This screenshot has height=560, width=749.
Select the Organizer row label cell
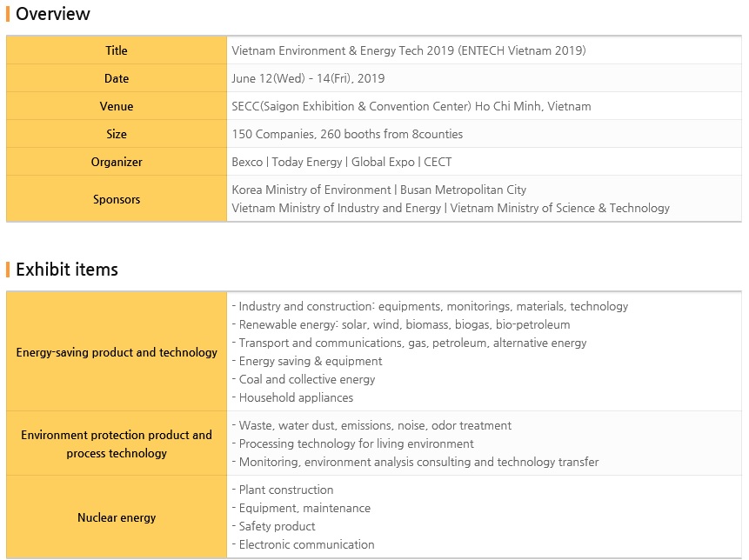pyautogui.click(x=117, y=162)
